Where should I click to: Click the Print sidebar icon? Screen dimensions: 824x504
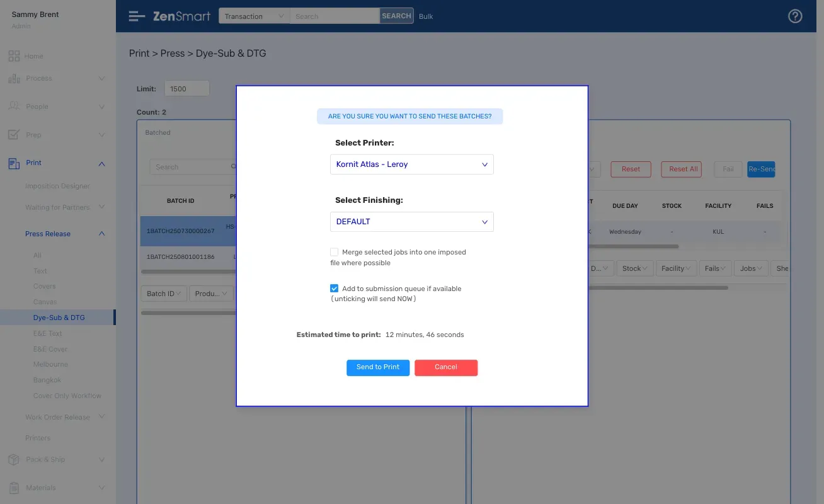pos(14,163)
